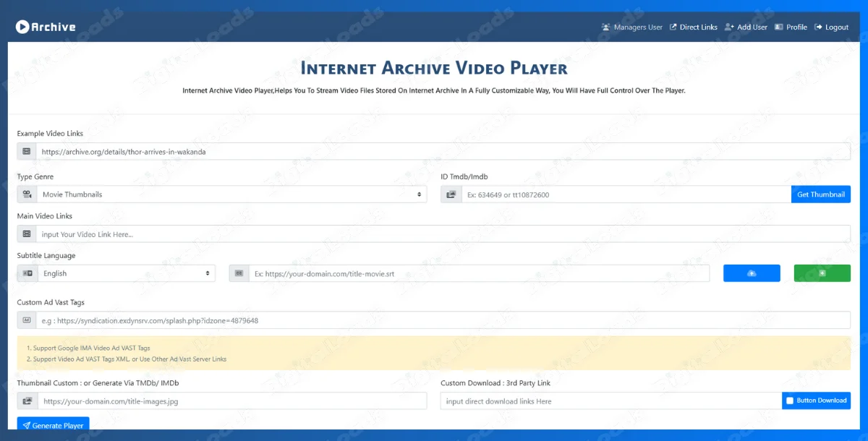The image size is (868, 441).
Task: Open Managers User in navigation bar
Action: (x=631, y=27)
